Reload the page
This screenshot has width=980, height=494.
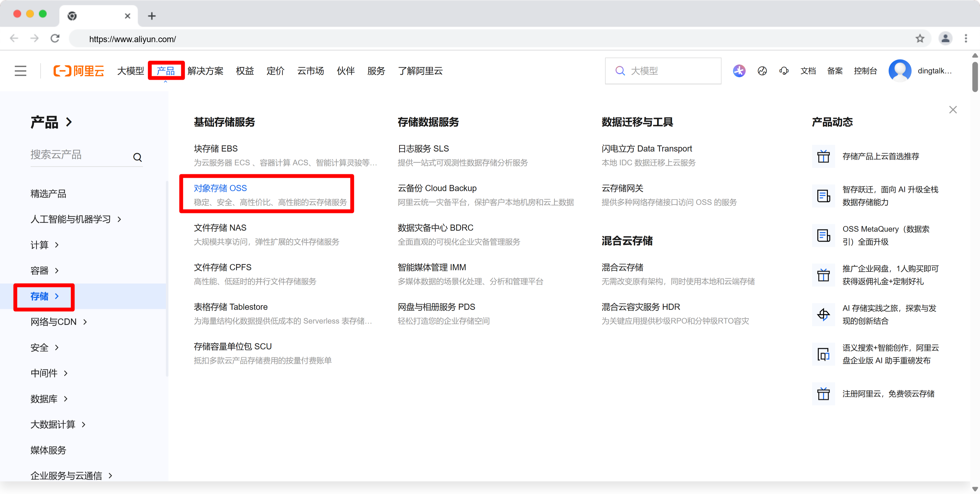click(x=55, y=39)
